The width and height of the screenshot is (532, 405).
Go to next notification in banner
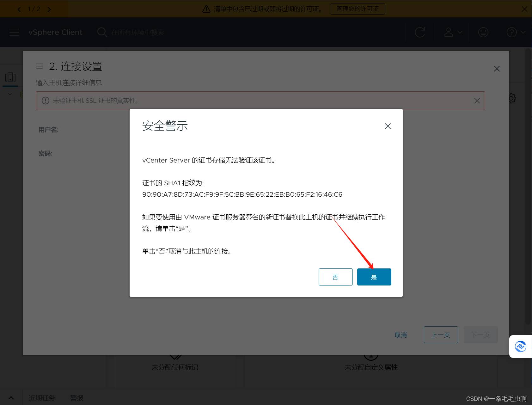pos(49,9)
